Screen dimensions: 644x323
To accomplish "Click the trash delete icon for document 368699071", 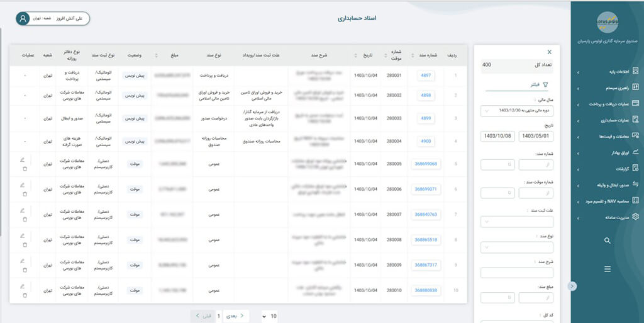I will click(24, 194).
